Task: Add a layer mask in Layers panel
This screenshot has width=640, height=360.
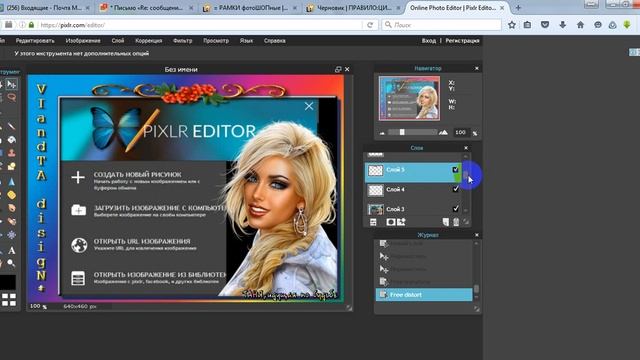Action: pyautogui.click(x=391, y=222)
